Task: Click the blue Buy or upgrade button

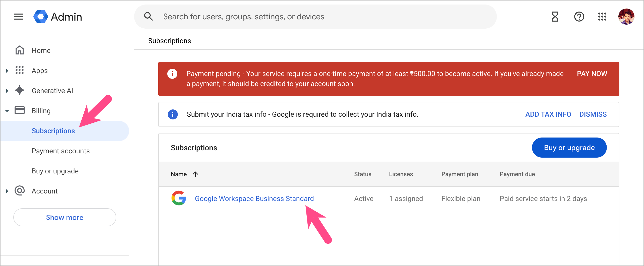Action: [x=569, y=148]
